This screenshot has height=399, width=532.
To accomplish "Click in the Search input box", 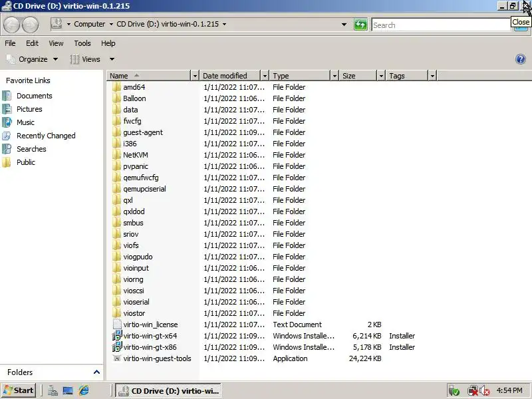I will click(441, 25).
